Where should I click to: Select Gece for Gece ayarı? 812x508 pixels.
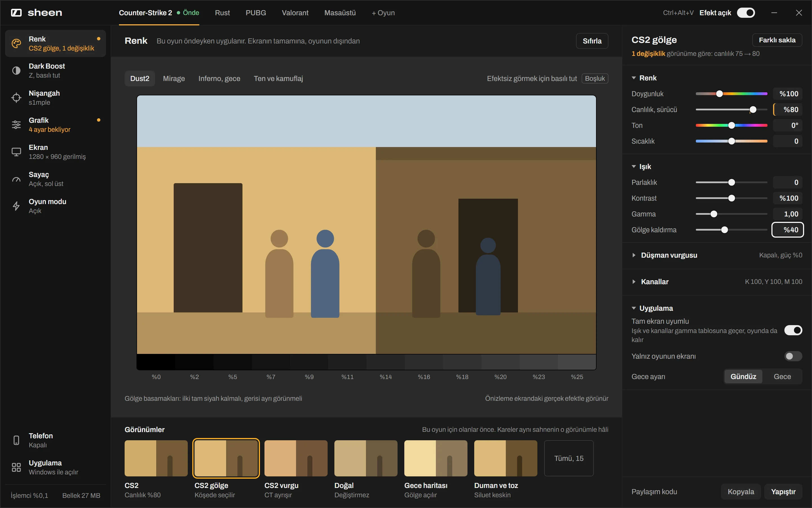click(782, 377)
